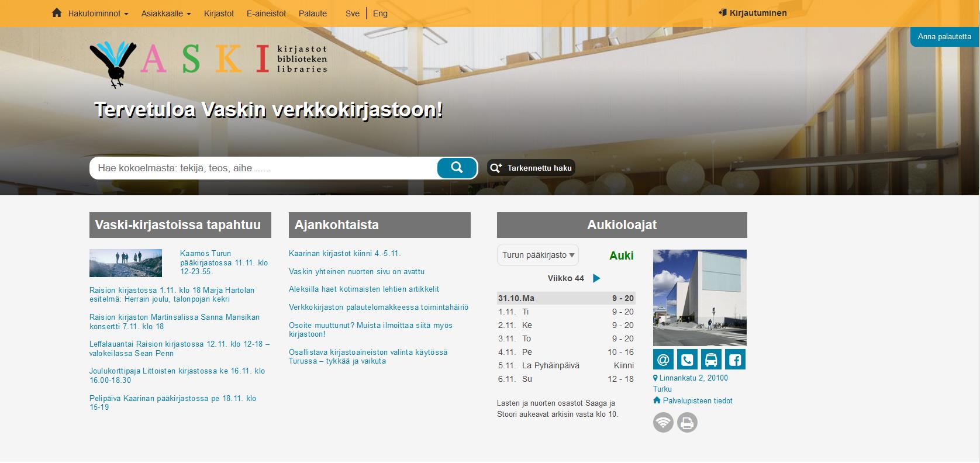The image size is (980, 463).
Task: Open Pelipäivä Kaarinan pääkirjastossa link
Action: 172,403
